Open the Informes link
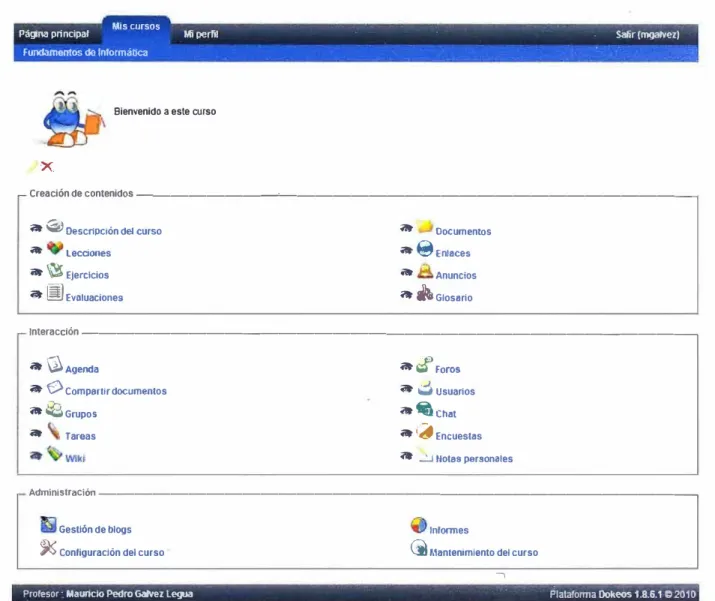The width and height of the screenshot is (715, 601). pyautogui.click(x=449, y=530)
